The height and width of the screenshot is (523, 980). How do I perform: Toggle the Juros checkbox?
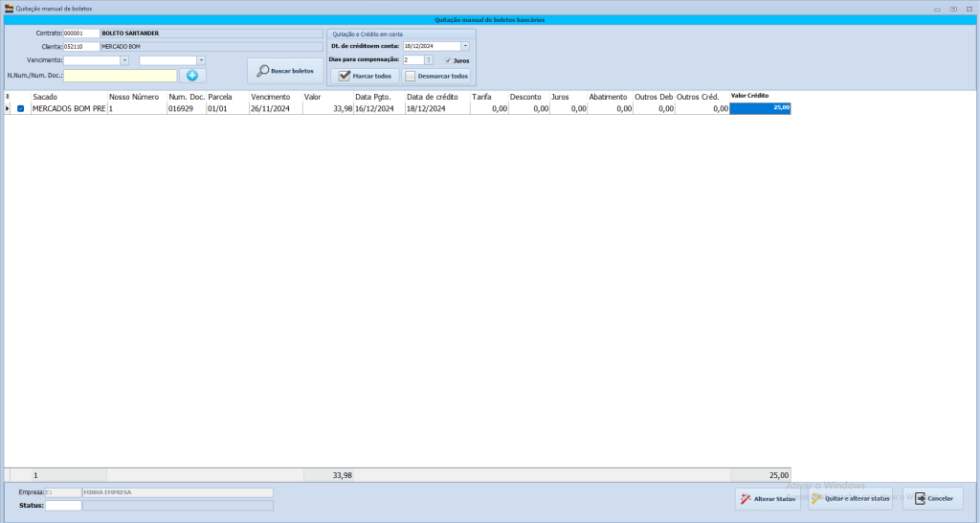[x=448, y=60]
